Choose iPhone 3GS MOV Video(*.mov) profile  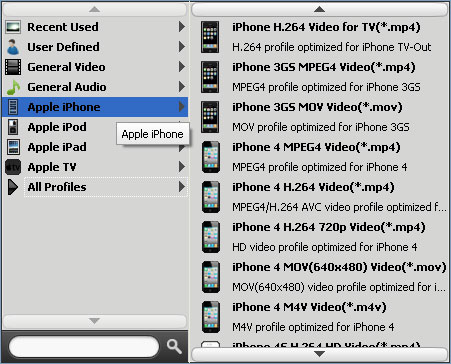317,107
